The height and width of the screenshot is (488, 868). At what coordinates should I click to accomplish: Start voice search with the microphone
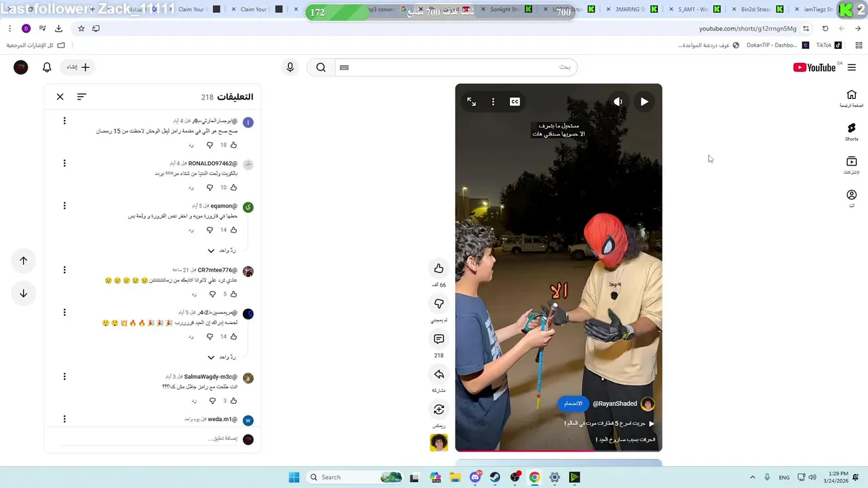[290, 67]
